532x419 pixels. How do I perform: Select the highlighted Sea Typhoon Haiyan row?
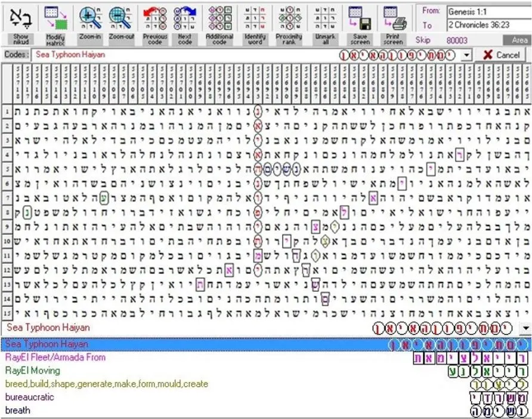click(x=266, y=344)
